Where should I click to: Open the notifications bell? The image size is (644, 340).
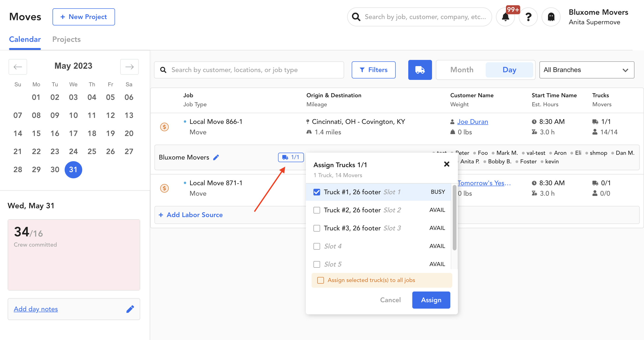click(x=505, y=17)
